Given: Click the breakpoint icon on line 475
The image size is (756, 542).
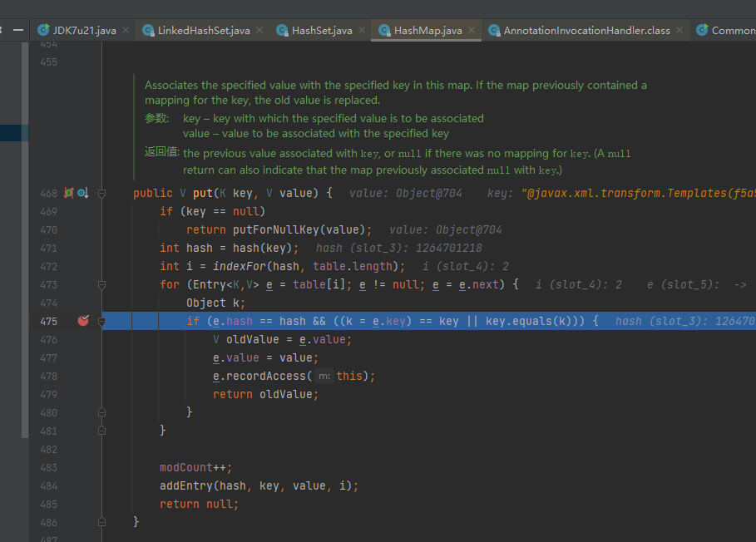Looking at the screenshot, I should 82,321.
